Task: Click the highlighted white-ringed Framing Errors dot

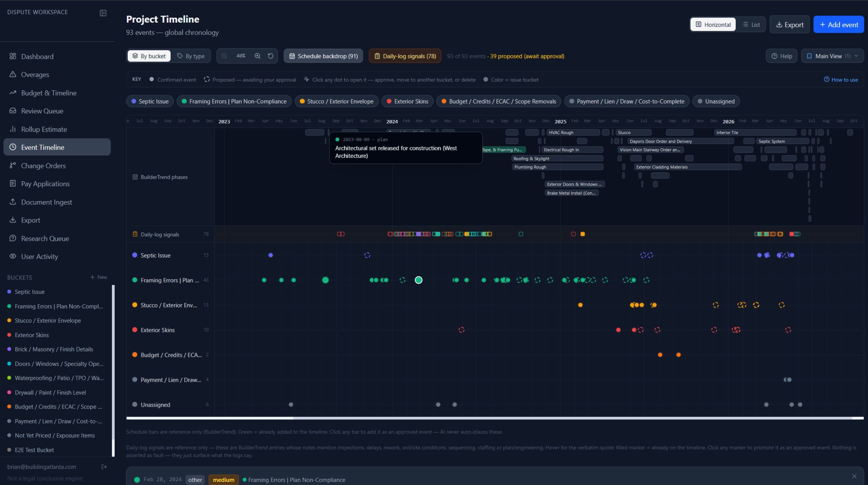Action: click(418, 280)
